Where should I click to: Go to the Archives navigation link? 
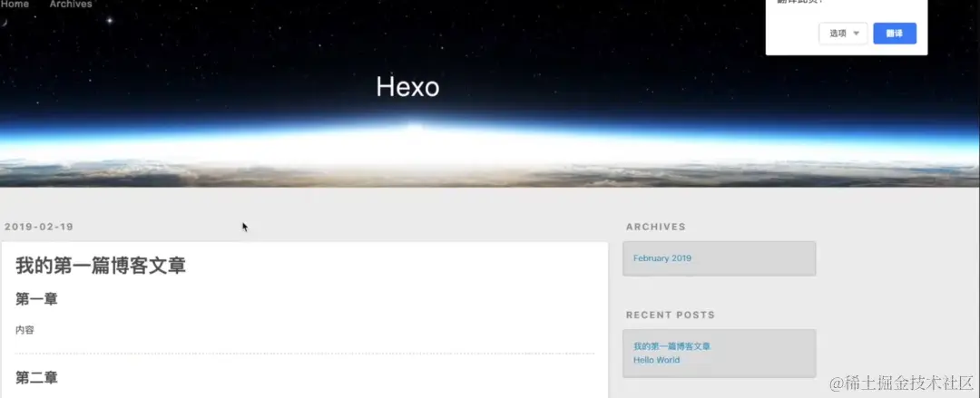(x=71, y=4)
